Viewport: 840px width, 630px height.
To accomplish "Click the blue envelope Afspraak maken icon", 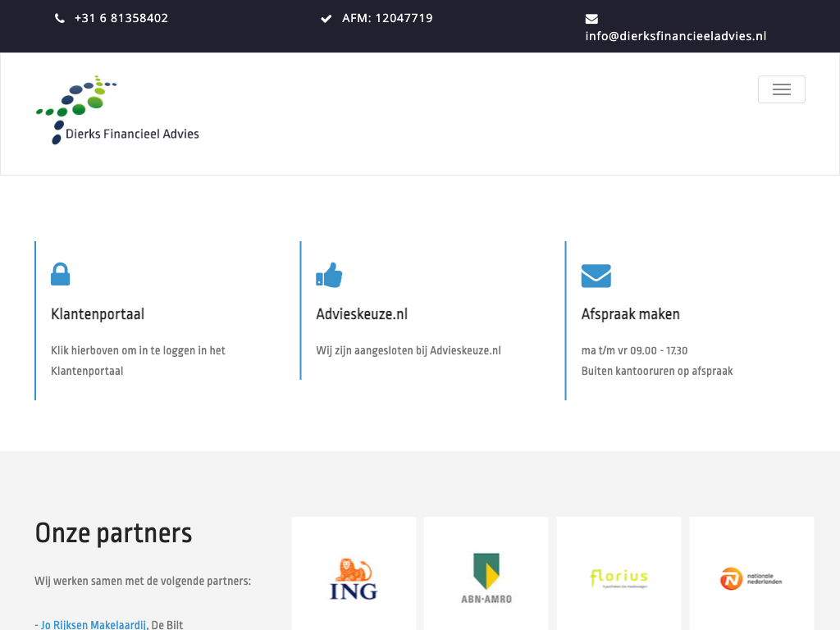I will tap(596, 276).
